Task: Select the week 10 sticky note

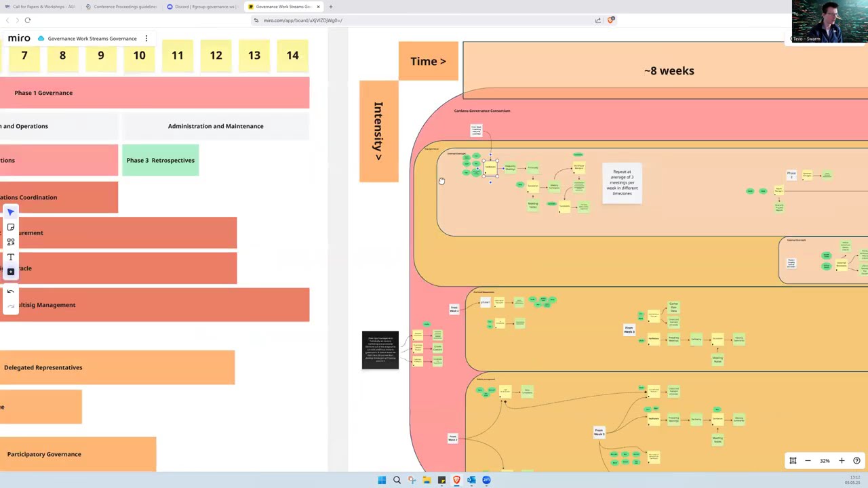Action: click(x=139, y=55)
